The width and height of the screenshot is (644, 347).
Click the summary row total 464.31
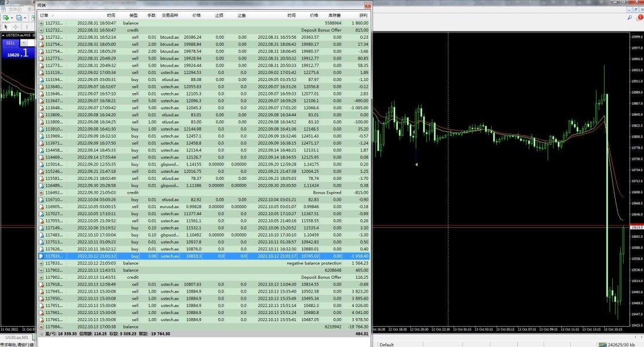[x=362, y=334]
